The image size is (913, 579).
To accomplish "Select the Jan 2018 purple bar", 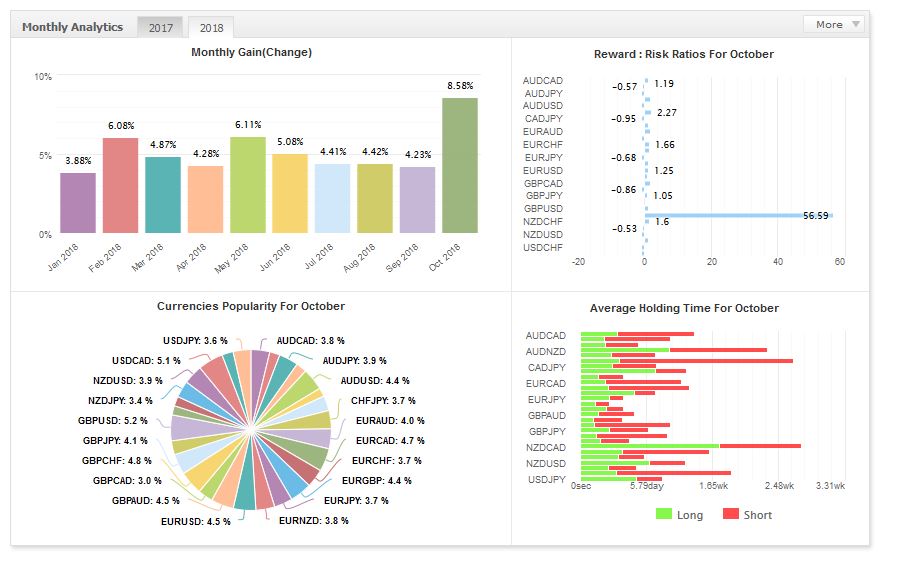I will (78, 203).
